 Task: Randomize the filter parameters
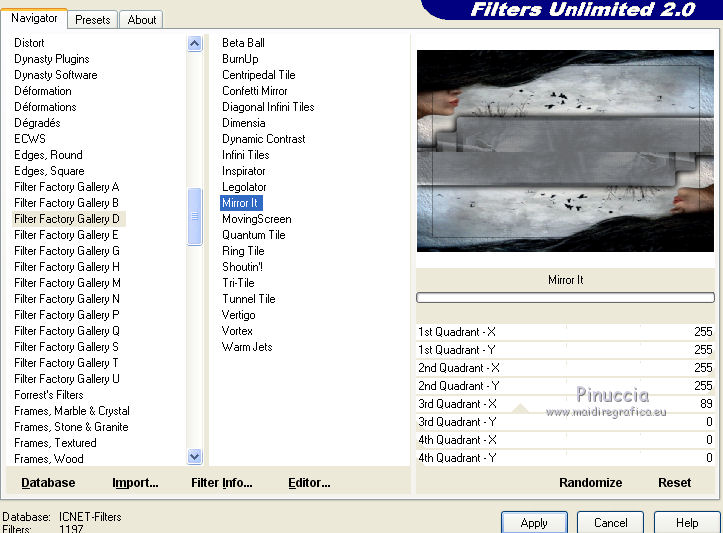(590, 482)
